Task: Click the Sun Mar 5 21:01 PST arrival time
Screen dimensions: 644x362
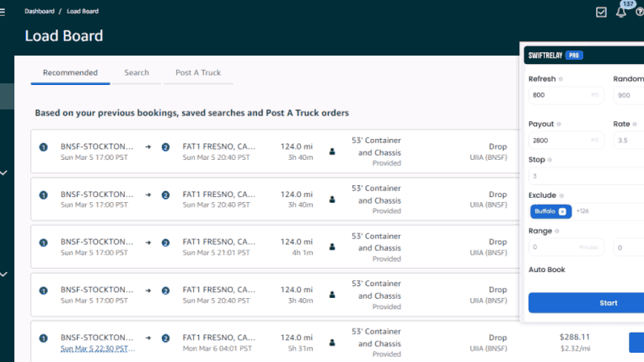Action: pyautogui.click(x=216, y=253)
